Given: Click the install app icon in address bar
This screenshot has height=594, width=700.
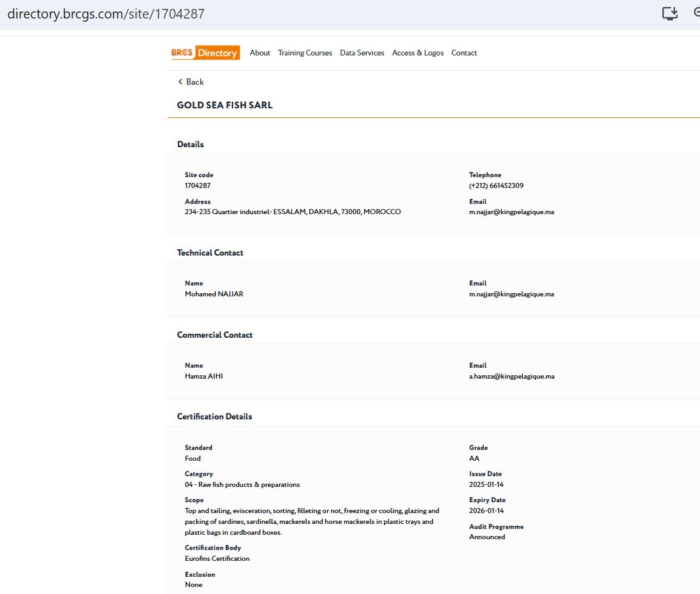Looking at the screenshot, I should pyautogui.click(x=669, y=13).
